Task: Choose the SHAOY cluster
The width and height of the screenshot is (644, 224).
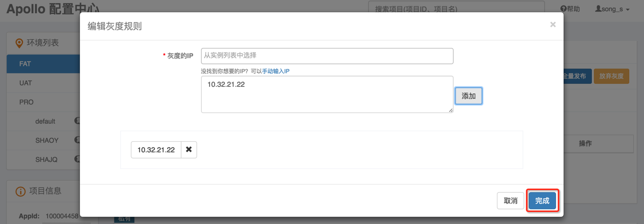Action: click(x=47, y=140)
